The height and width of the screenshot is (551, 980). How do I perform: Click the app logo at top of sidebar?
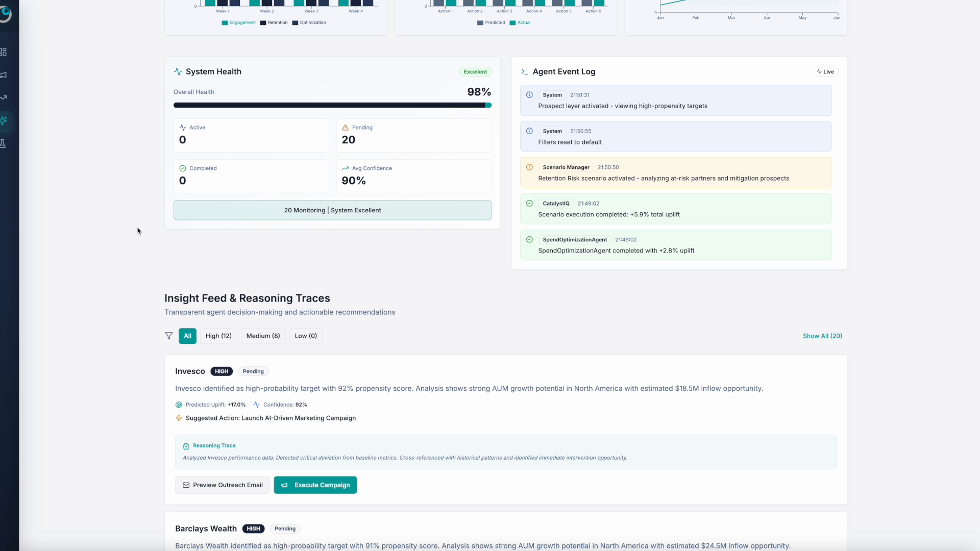(7, 14)
